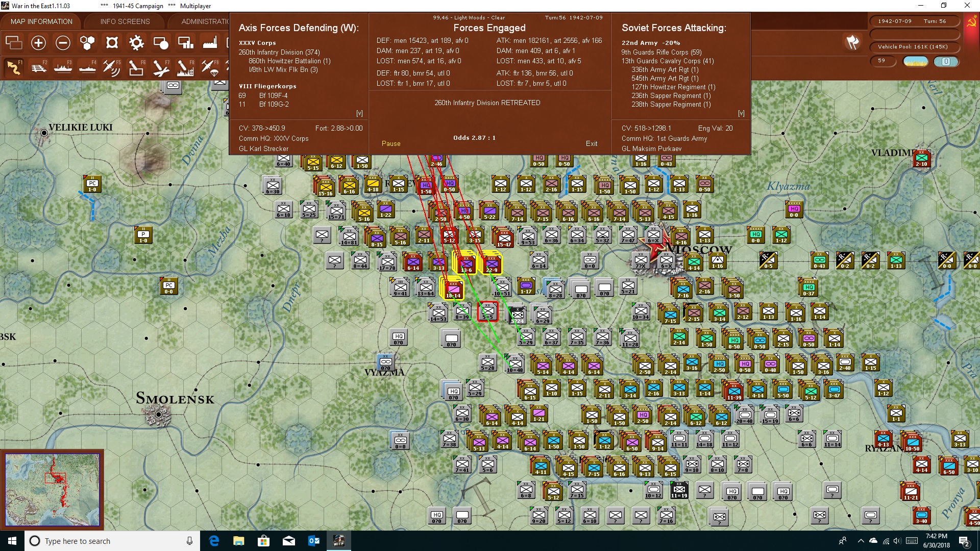The image size is (980, 551).
Task: Select the highlighted unit labeled 18-14
Action: 453,289
